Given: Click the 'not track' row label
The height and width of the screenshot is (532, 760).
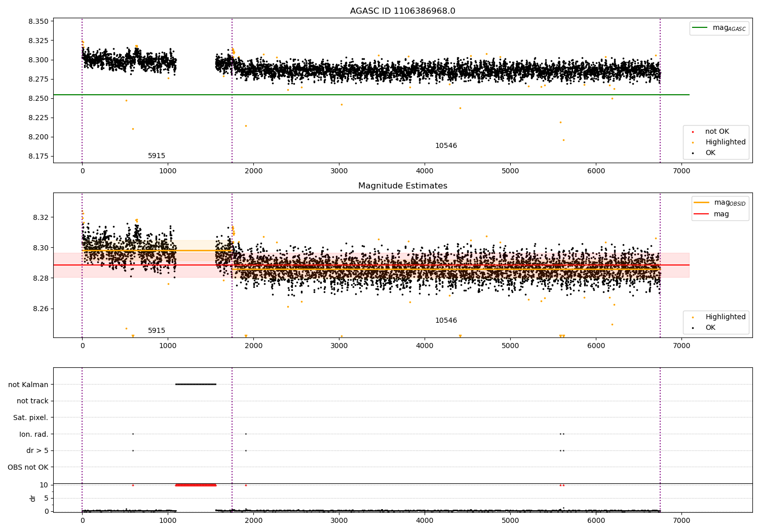Looking at the screenshot, I should (x=32, y=401).
